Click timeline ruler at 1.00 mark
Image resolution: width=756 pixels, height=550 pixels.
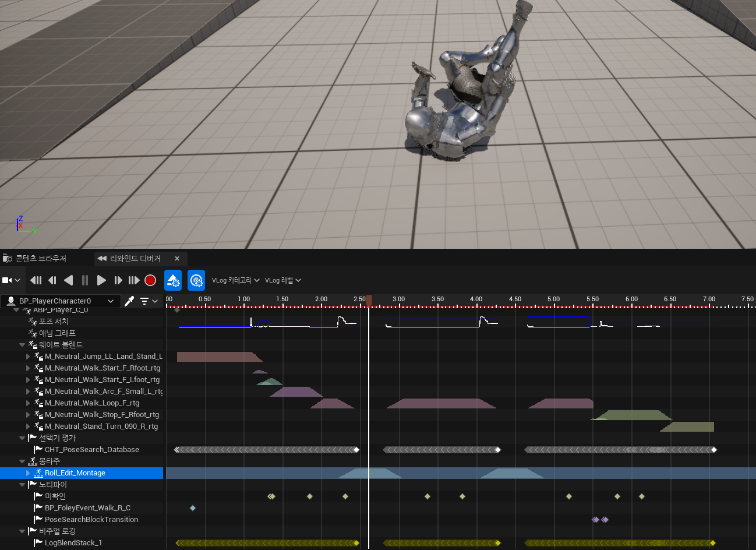pos(243,299)
